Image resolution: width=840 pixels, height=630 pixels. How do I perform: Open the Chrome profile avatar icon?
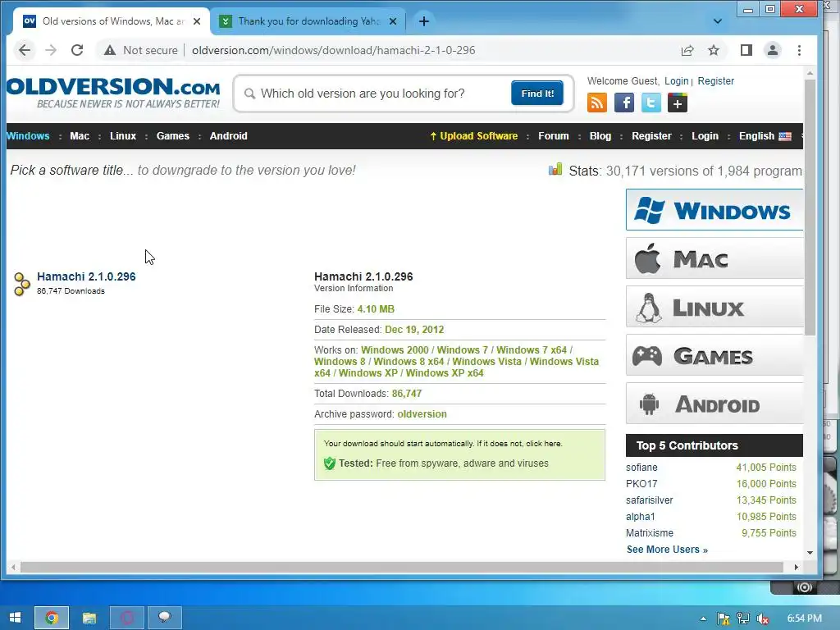point(773,50)
